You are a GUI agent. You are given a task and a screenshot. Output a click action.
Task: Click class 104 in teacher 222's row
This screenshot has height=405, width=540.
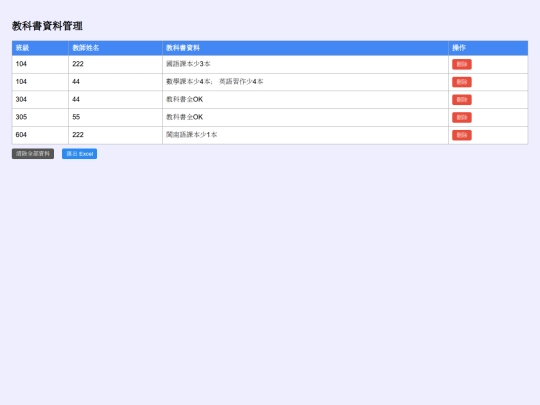(x=40, y=64)
